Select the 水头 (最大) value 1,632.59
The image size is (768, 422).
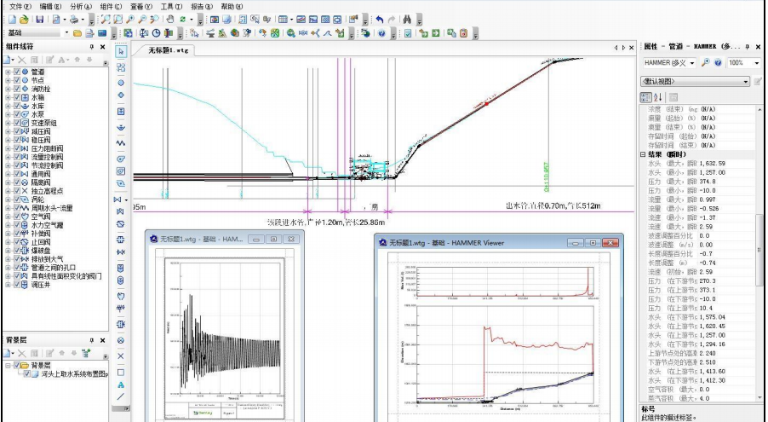(x=713, y=164)
